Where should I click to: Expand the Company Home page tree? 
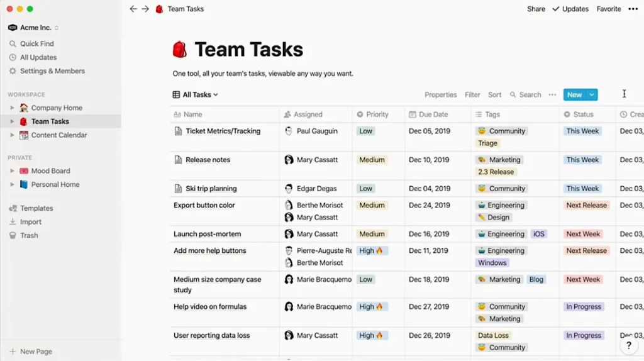[x=12, y=108]
